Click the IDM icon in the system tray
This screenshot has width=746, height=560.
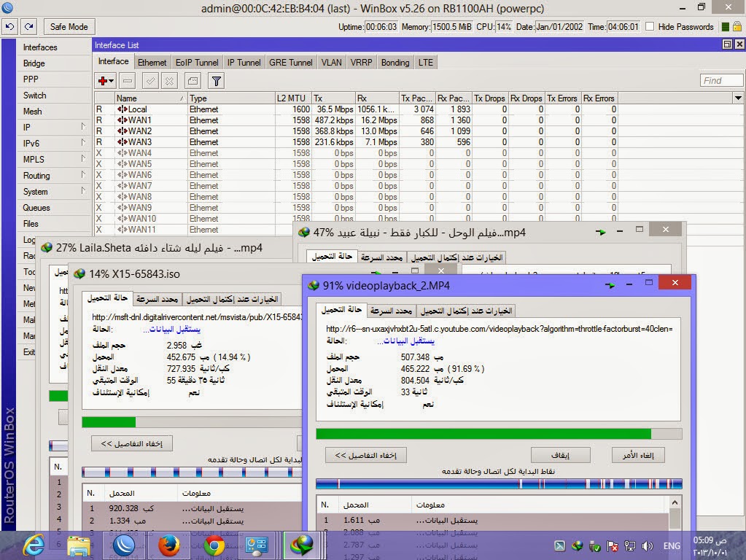pos(577,546)
